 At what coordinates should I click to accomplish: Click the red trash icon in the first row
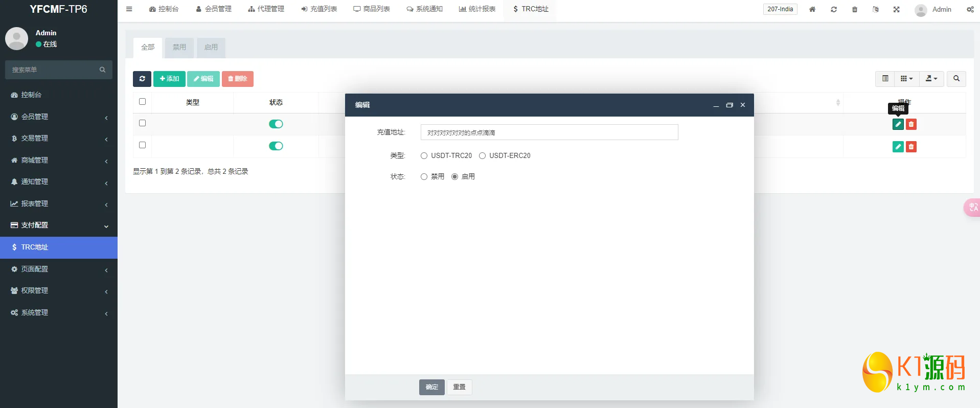[x=911, y=124]
